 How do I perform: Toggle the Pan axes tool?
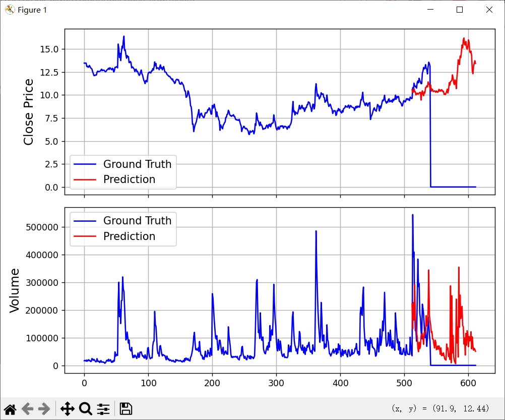[x=67, y=408]
